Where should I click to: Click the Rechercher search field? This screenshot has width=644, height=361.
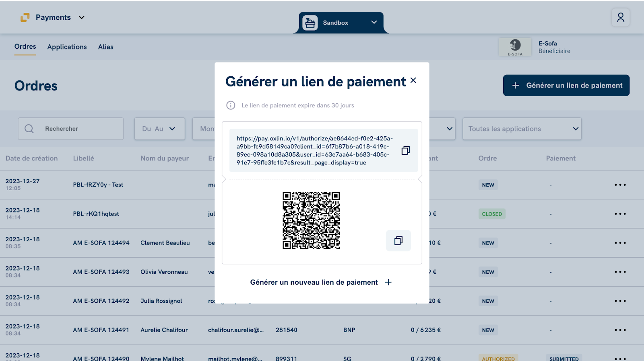[x=70, y=129]
